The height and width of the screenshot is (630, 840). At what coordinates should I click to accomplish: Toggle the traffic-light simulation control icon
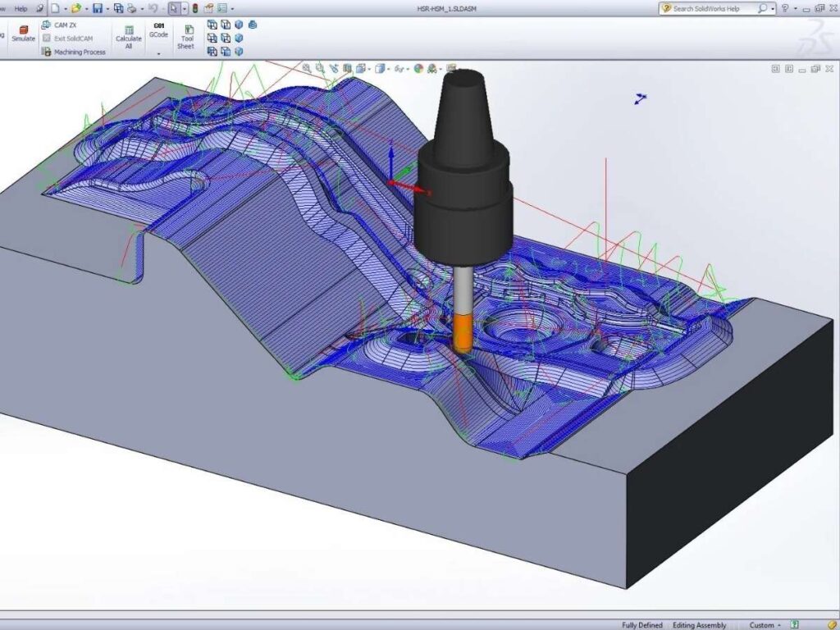pyautogui.click(x=194, y=9)
